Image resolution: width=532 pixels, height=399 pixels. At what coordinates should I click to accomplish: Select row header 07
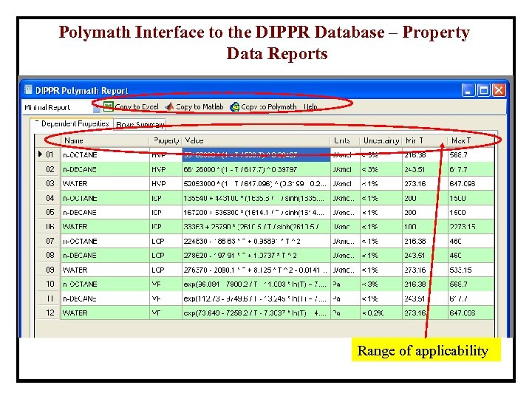(x=48, y=241)
